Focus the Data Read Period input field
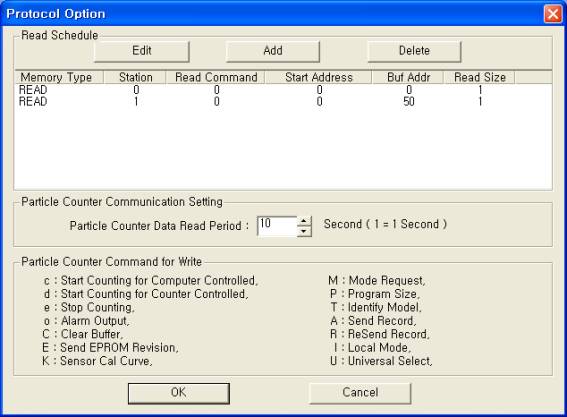 (x=277, y=226)
